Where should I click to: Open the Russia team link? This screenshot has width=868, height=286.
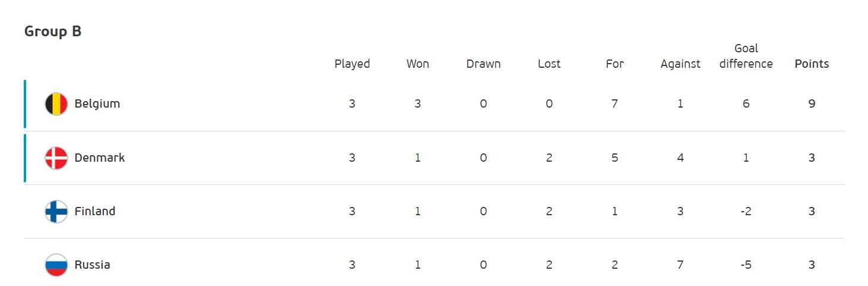(93, 265)
